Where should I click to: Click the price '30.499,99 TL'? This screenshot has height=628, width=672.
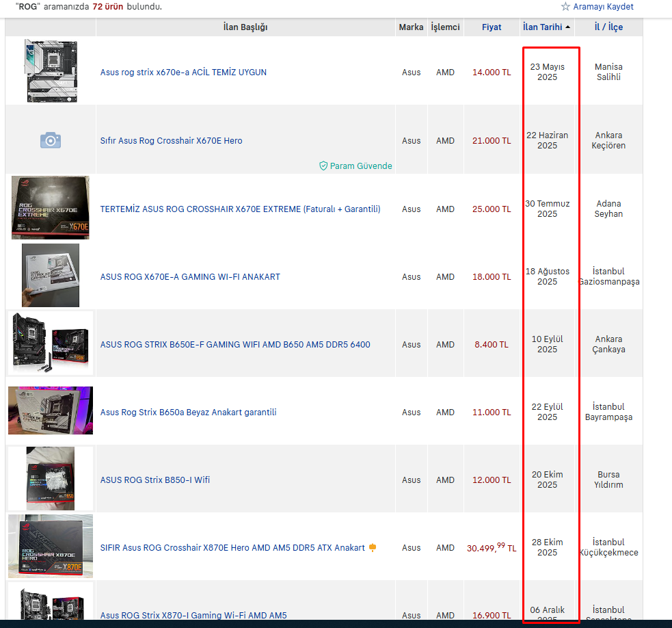[x=492, y=547]
